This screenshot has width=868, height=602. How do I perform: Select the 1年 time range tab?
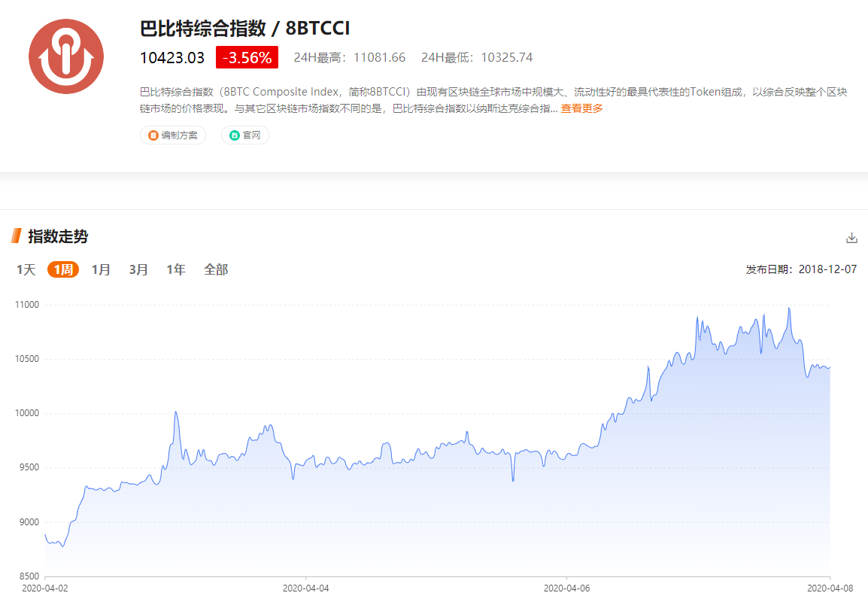(x=176, y=269)
